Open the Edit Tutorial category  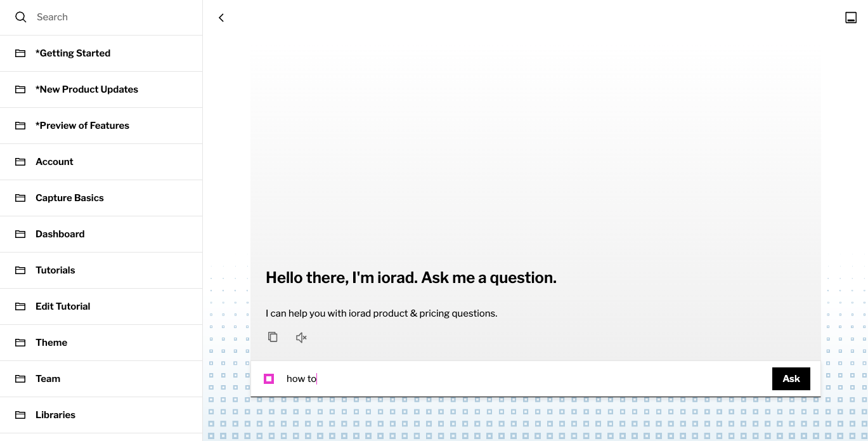pyautogui.click(x=101, y=306)
